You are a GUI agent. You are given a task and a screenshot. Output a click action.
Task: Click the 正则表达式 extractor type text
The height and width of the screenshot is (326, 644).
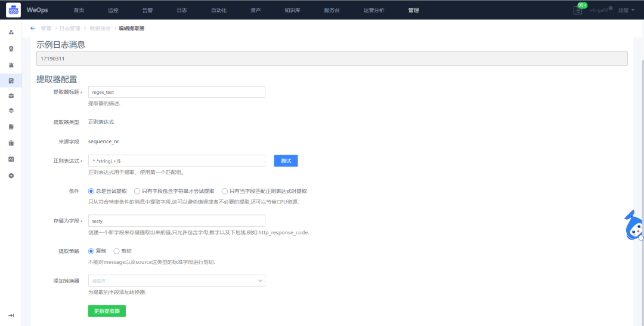(x=101, y=122)
